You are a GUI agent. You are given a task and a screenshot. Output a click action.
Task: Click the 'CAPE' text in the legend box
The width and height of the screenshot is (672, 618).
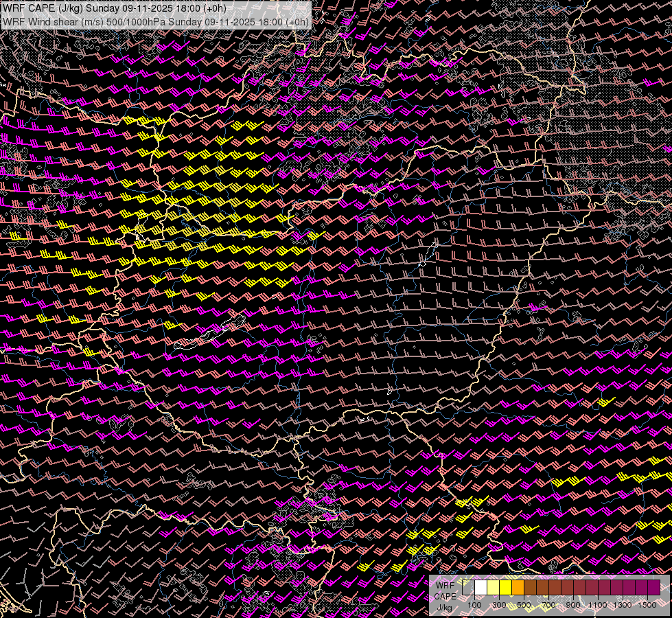click(x=445, y=596)
